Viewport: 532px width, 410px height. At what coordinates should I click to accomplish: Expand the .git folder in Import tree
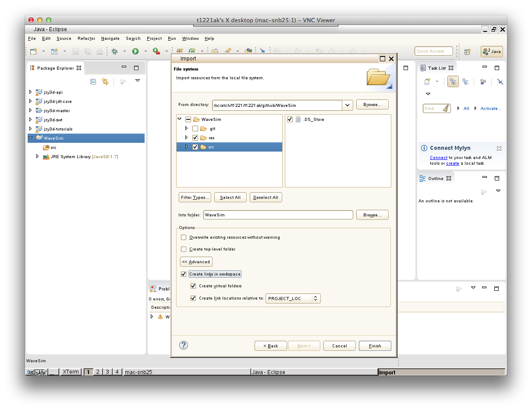pos(187,129)
